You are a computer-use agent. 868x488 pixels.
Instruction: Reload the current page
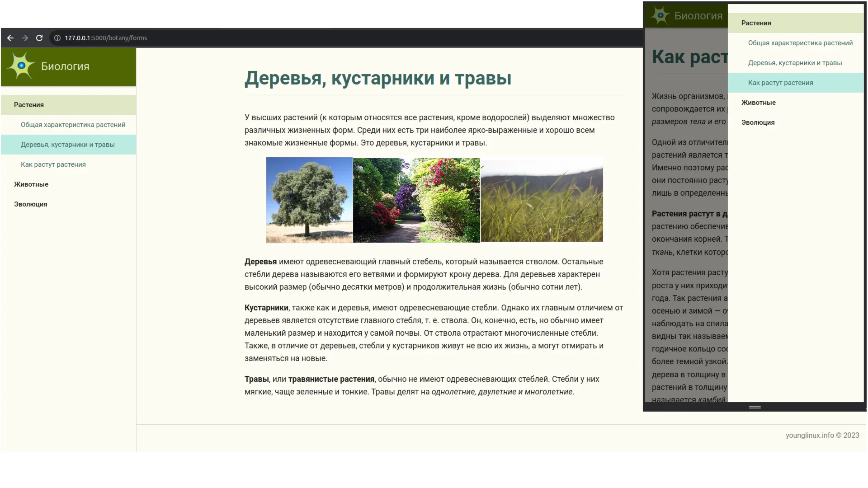click(x=39, y=38)
